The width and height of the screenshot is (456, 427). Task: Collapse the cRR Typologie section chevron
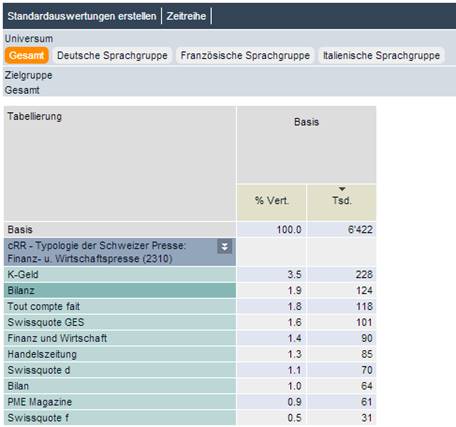click(225, 247)
